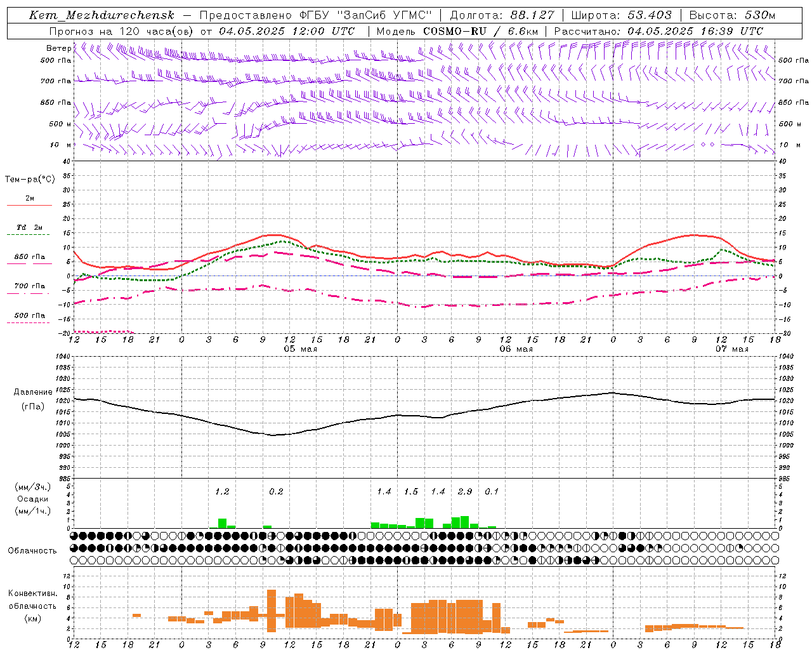This screenshot has width=812, height=650.
Task: Click the left 500 м wind level label
Action: [60, 124]
